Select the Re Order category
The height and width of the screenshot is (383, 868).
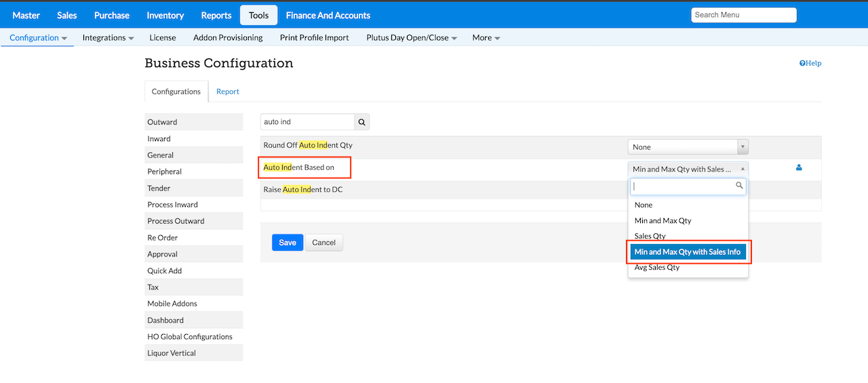[x=163, y=237]
